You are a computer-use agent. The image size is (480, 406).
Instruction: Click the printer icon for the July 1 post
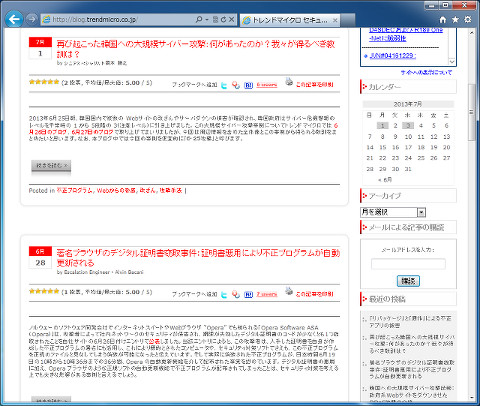[x=289, y=82]
